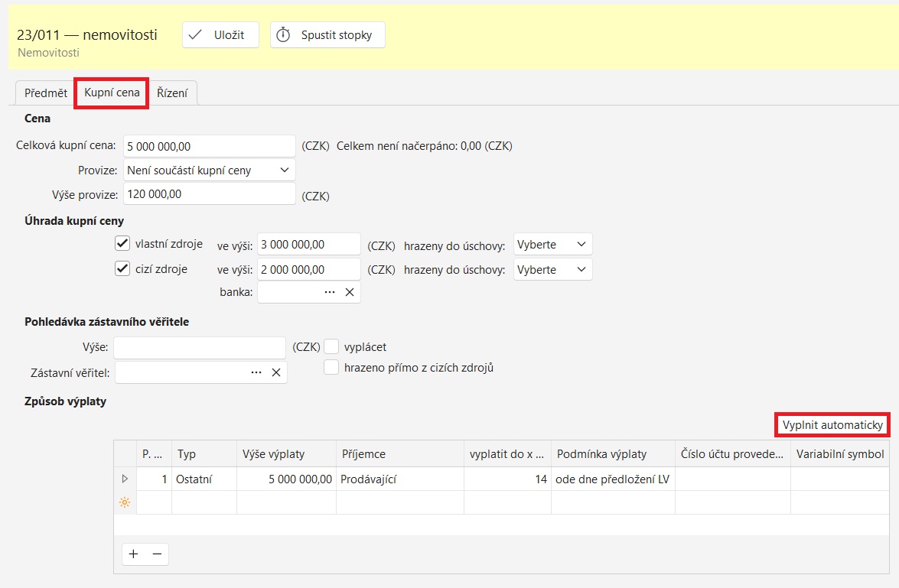Add a payout row with plus icon
Image resolution: width=899 pixels, height=588 pixels.
click(134, 554)
